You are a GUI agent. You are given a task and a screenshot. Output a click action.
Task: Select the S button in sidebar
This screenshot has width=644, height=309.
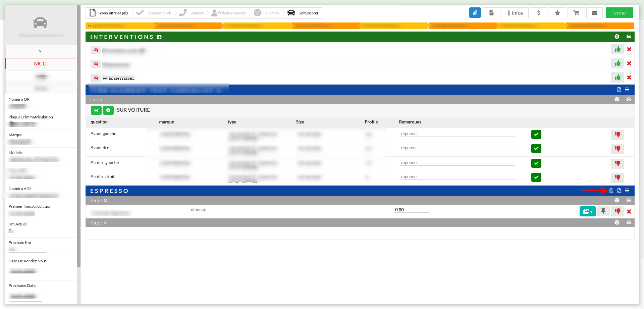click(x=40, y=52)
